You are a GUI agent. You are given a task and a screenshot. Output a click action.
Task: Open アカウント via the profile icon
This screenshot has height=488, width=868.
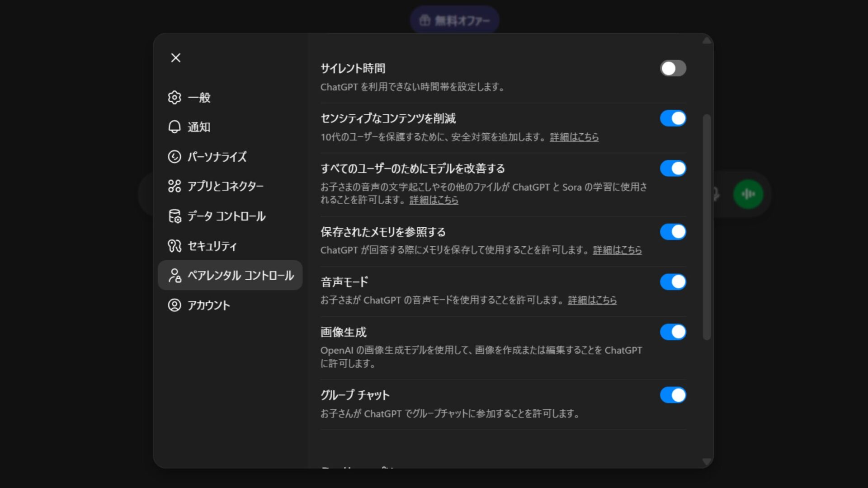click(x=175, y=305)
